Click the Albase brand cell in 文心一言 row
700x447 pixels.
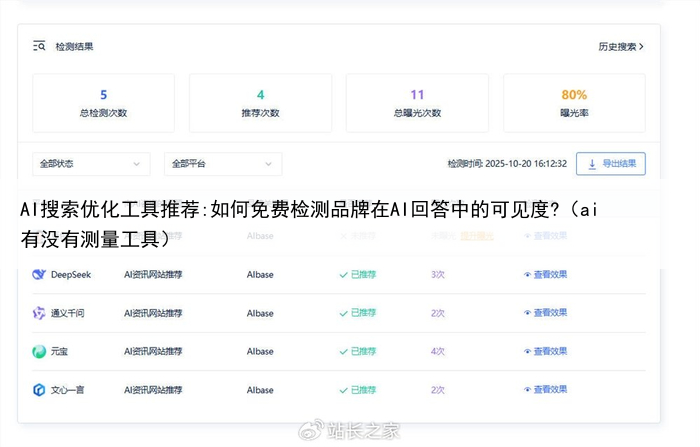[x=260, y=390]
